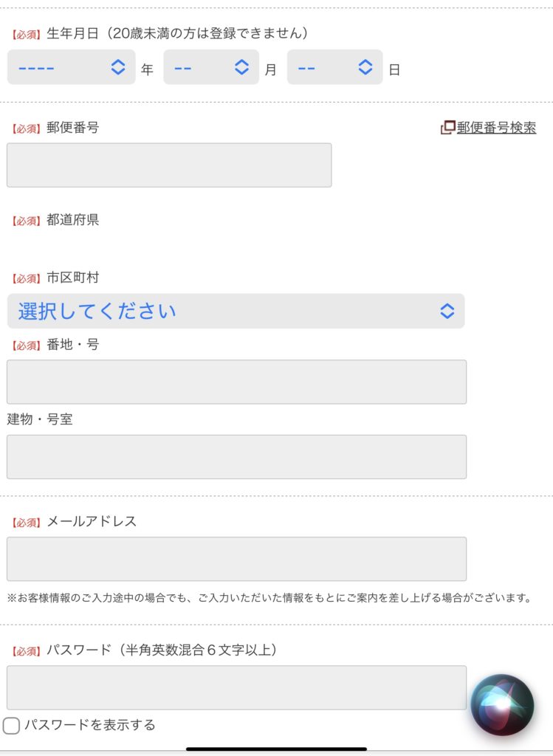553x756 pixels.
Task: Click the 番地・号 text field
Action: pos(236,382)
